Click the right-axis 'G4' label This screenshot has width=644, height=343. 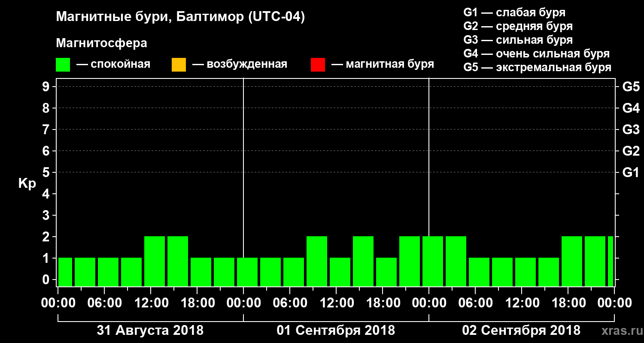click(x=631, y=108)
